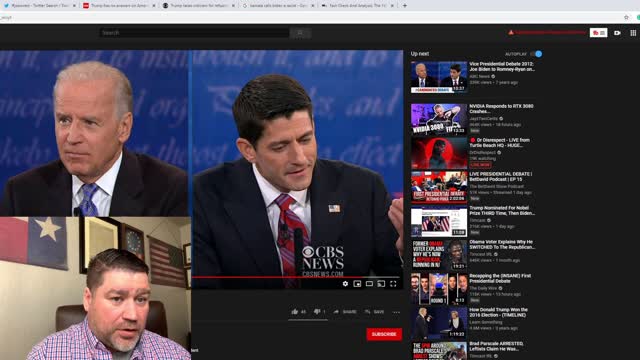Close the 'Trump faces criticism' tab
The image size is (640, 360).
(233, 6)
